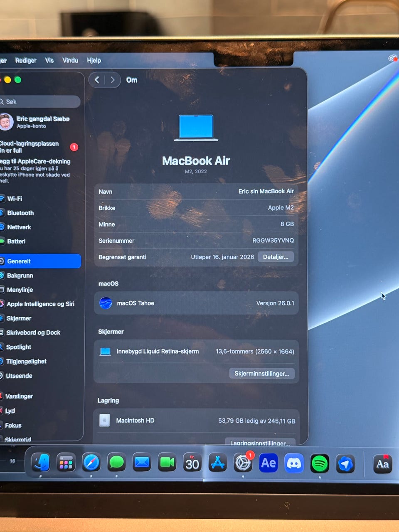Viewport: 399px width, 532px height.
Task: Open Calendar showing 30 in Dock
Action: click(x=192, y=463)
